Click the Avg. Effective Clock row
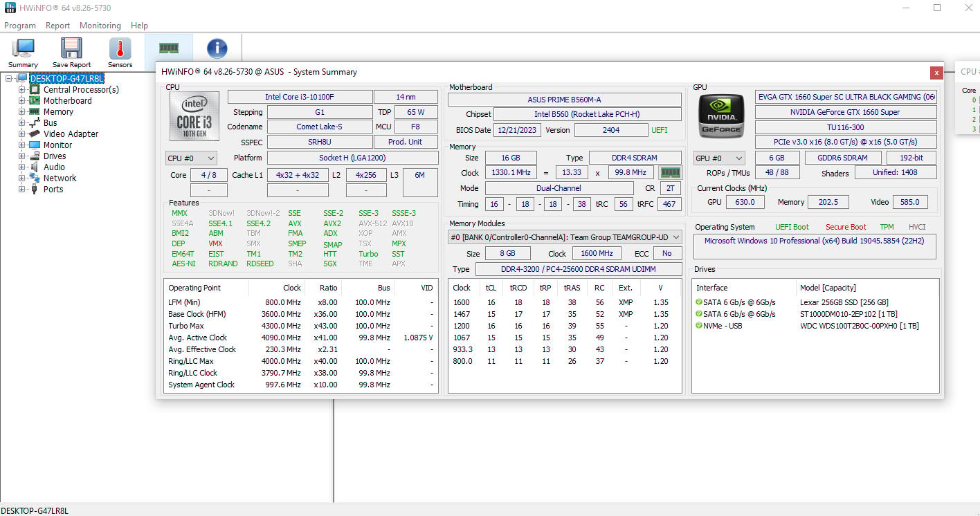 tap(300, 349)
